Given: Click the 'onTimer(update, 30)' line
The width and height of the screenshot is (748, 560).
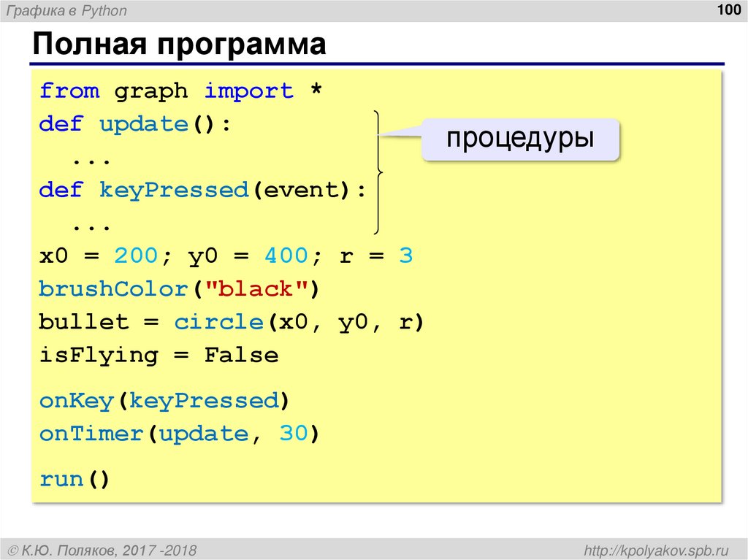Looking at the screenshot, I should point(179,434).
